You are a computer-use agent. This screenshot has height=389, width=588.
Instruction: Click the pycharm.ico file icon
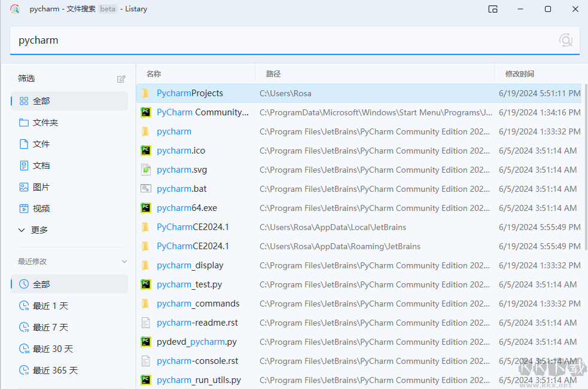[x=145, y=150]
